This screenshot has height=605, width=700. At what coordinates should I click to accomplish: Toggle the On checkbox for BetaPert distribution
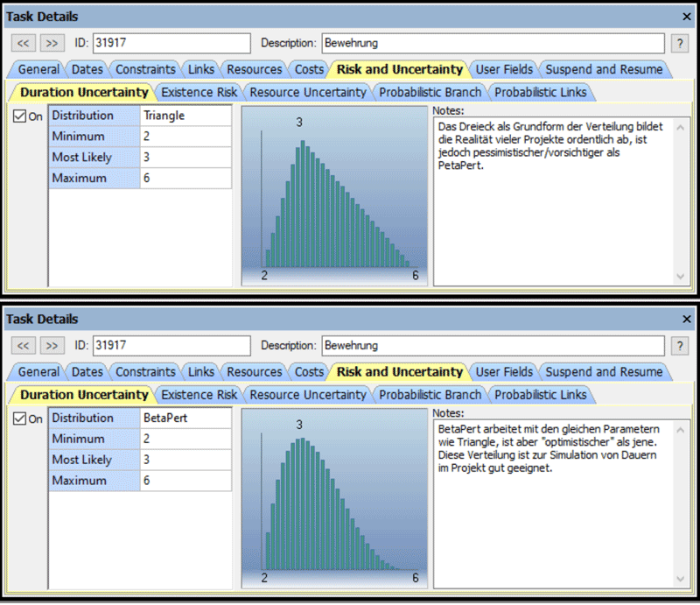[x=21, y=419]
